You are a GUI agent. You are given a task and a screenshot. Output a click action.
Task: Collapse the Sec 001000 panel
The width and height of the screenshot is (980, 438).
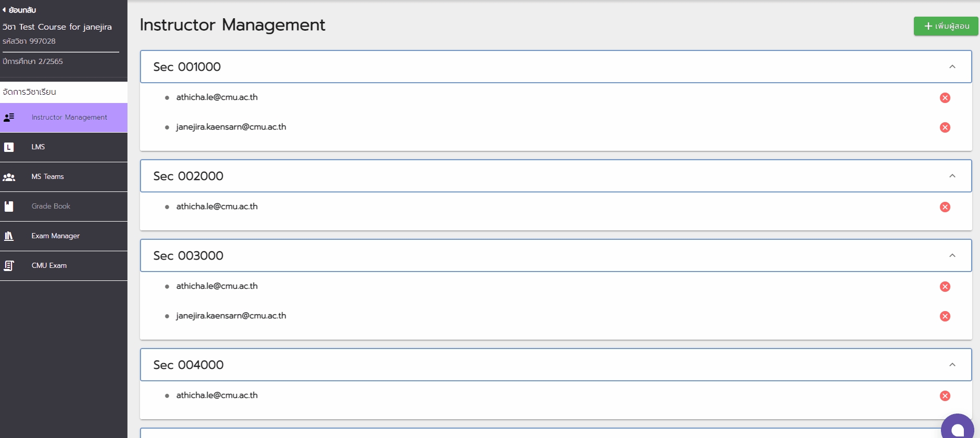(952, 67)
